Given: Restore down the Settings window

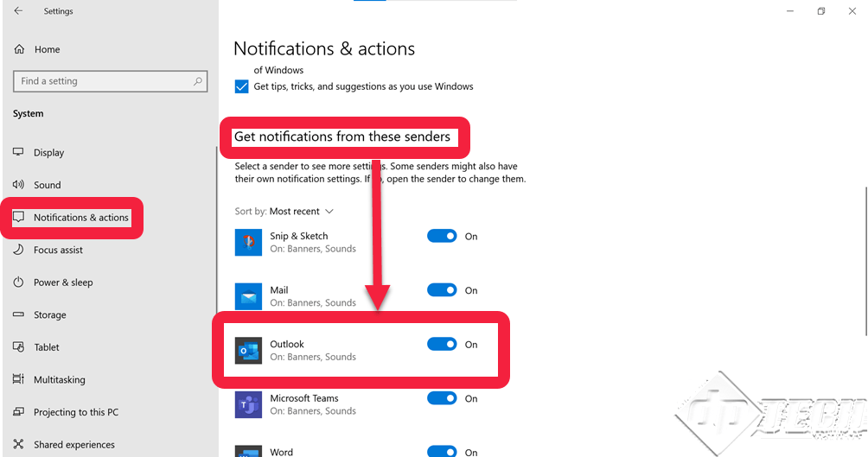Looking at the screenshot, I should (821, 11).
